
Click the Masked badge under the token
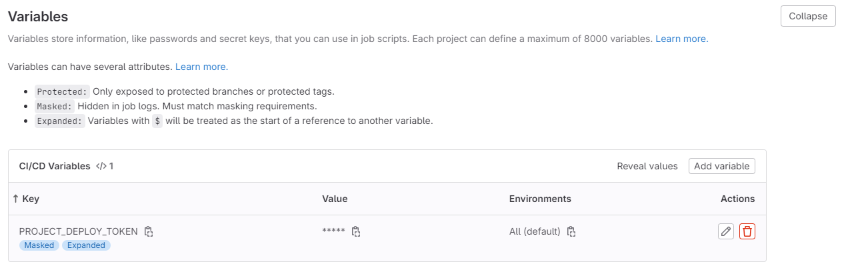[39, 245]
